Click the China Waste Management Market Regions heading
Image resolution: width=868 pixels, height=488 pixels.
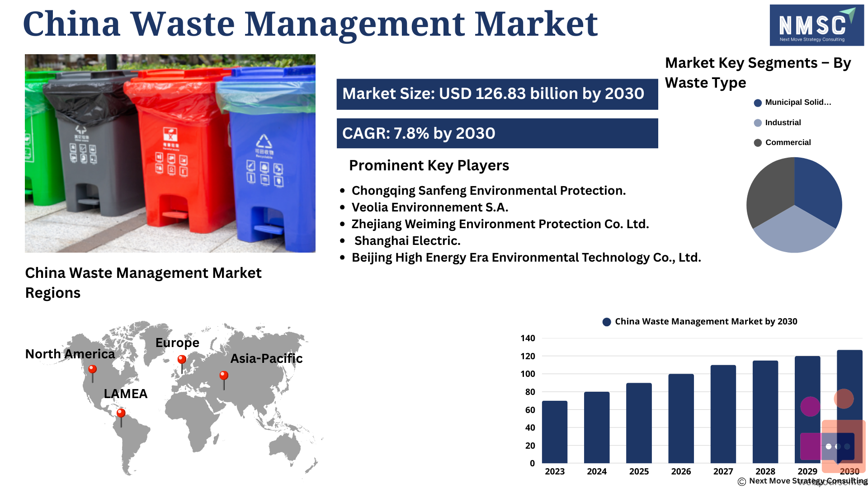click(x=143, y=283)
